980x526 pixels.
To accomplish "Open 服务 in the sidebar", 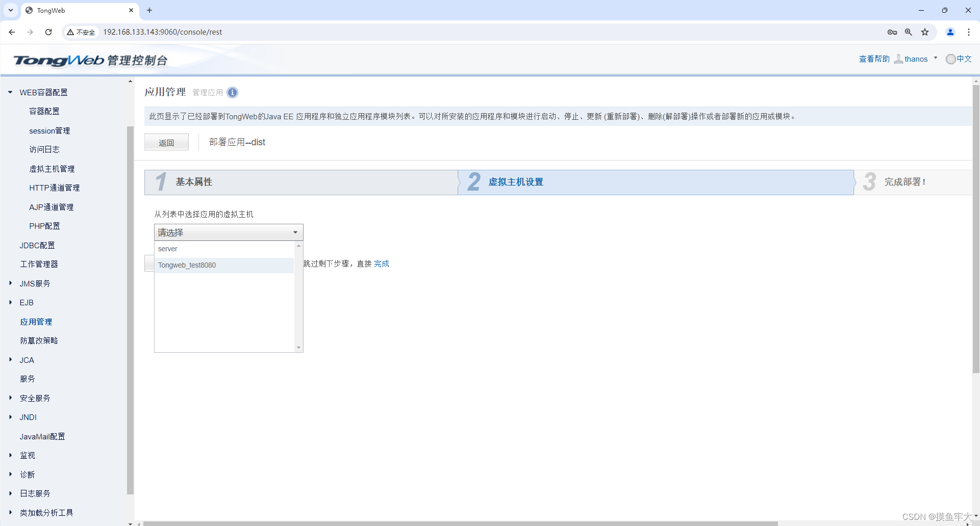I will pos(28,379).
